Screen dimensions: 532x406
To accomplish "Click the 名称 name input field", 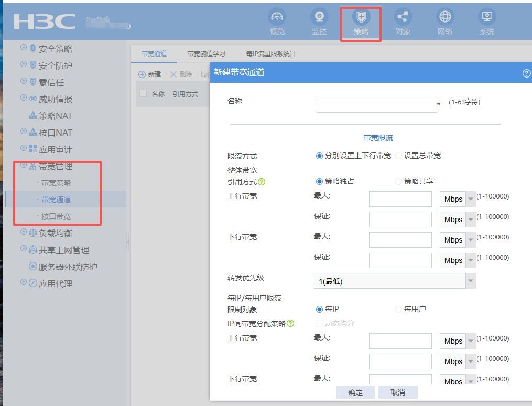I will (376, 105).
